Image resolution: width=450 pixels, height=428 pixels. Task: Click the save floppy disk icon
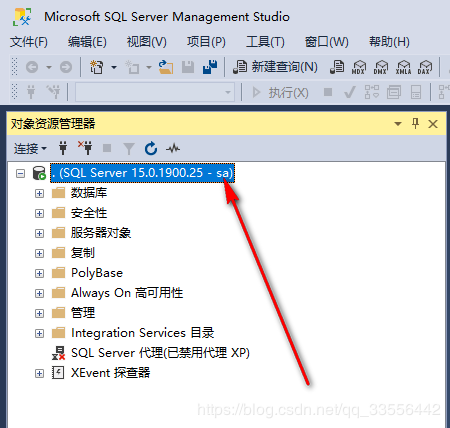pos(188,67)
